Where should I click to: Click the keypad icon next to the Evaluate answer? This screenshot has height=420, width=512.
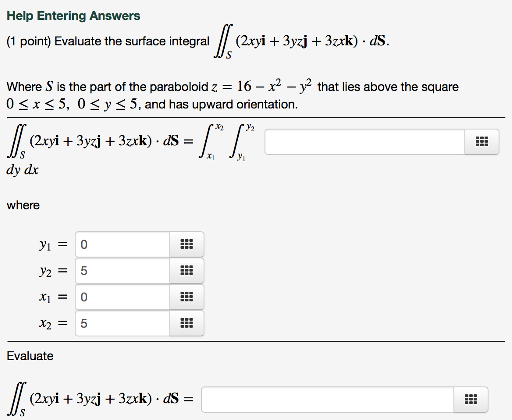(x=470, y=399)
